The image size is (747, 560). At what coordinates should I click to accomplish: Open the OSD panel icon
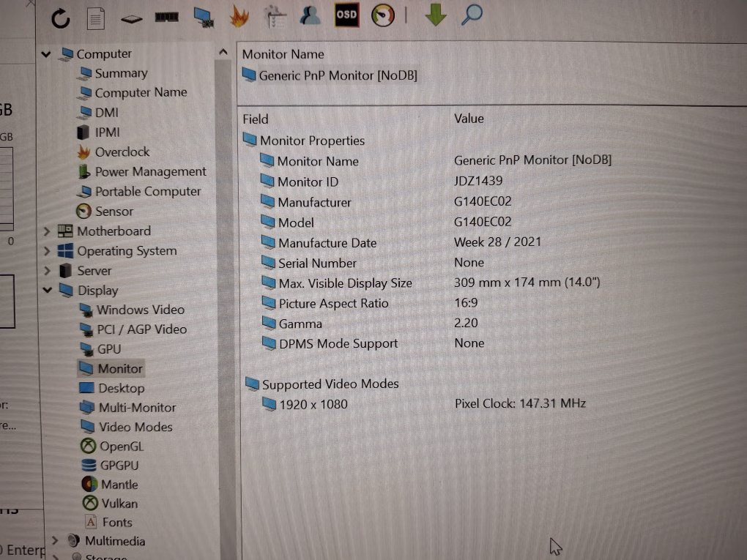coord(347,15)
